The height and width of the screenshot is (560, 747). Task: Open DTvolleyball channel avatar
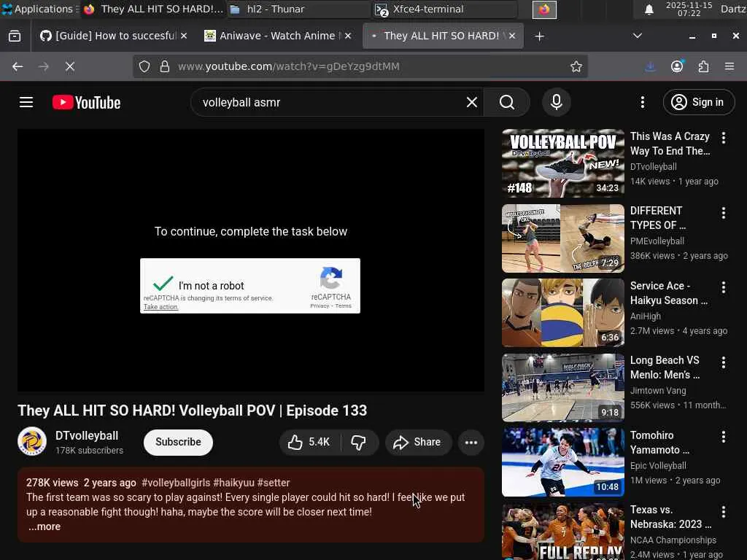click(32, 441)
